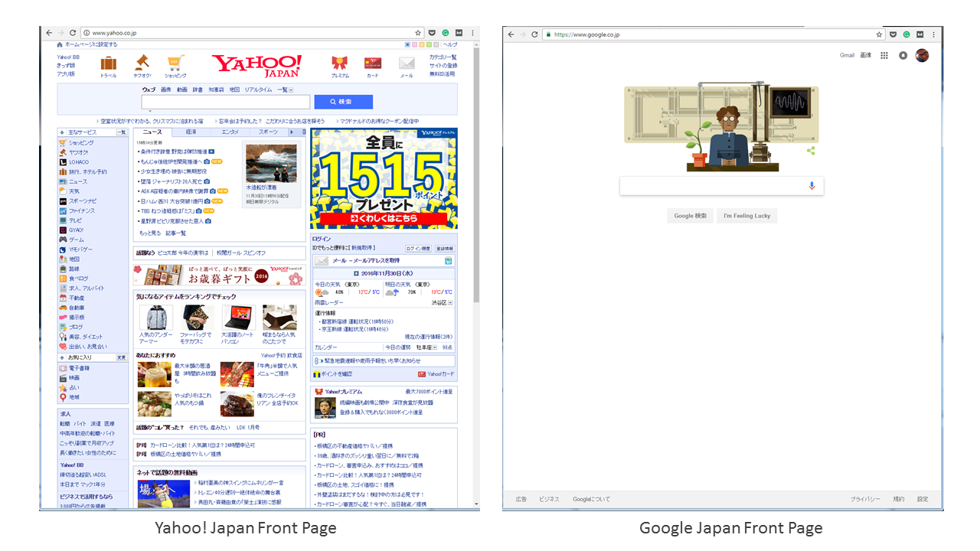Click the Pocket extension in Yahoo window
The width and height of the screenshot is (980, 551).
[x=432, y=33]
